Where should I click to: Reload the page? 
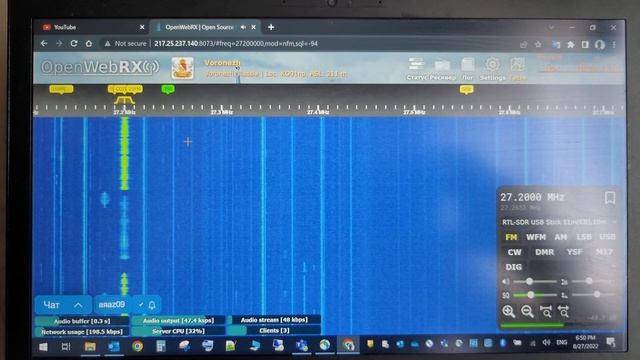click(x=74, y=43)
